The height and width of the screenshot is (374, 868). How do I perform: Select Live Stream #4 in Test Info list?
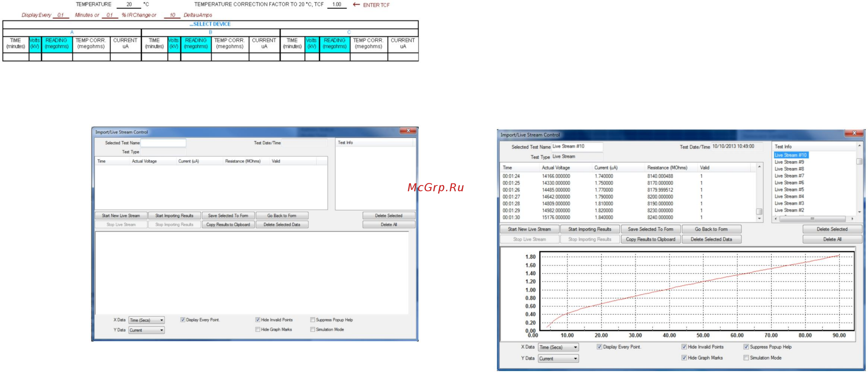(789, 197)
